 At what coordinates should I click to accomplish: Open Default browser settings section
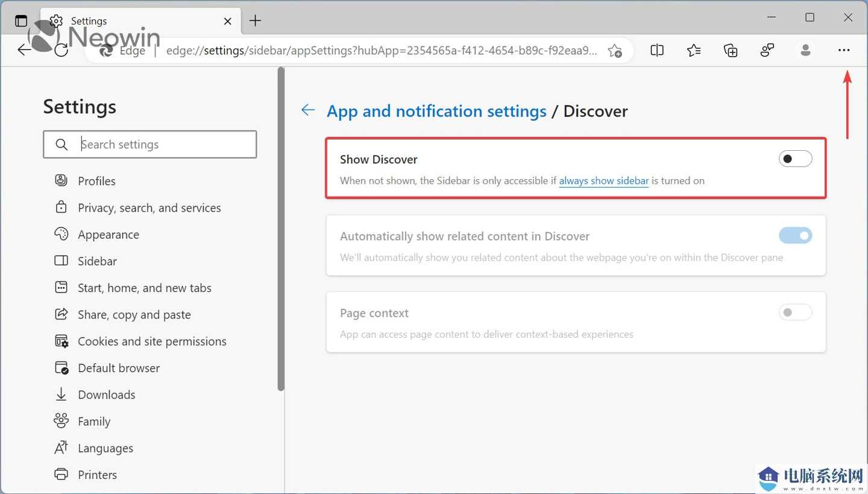119,368
